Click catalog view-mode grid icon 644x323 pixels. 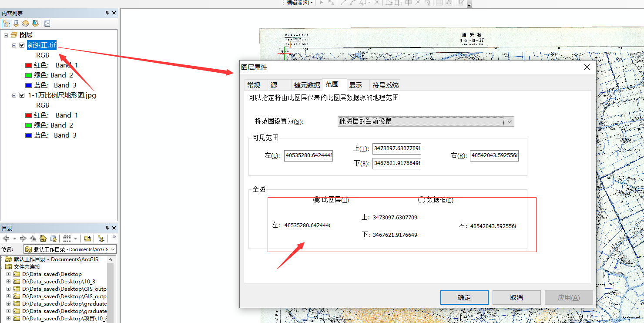67,239
